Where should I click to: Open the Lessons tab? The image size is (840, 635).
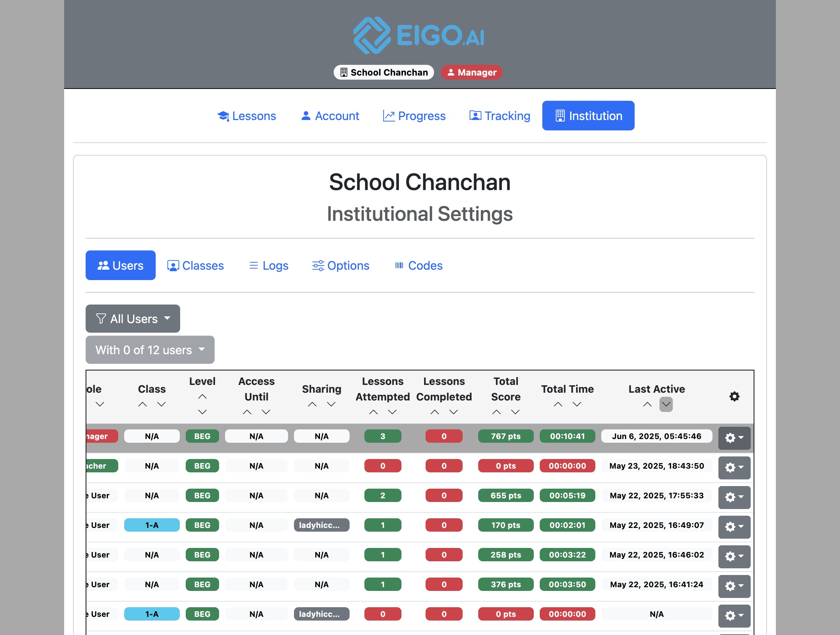coord(247,116)
